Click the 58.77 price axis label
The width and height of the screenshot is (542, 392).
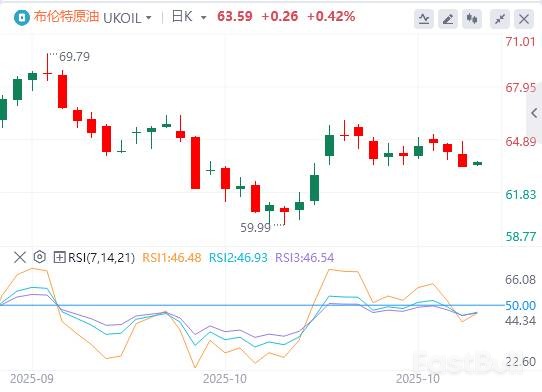click(521, 237)
